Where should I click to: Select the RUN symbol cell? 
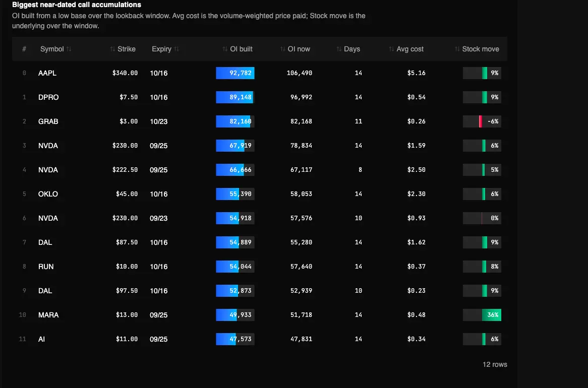pos(46,267)
